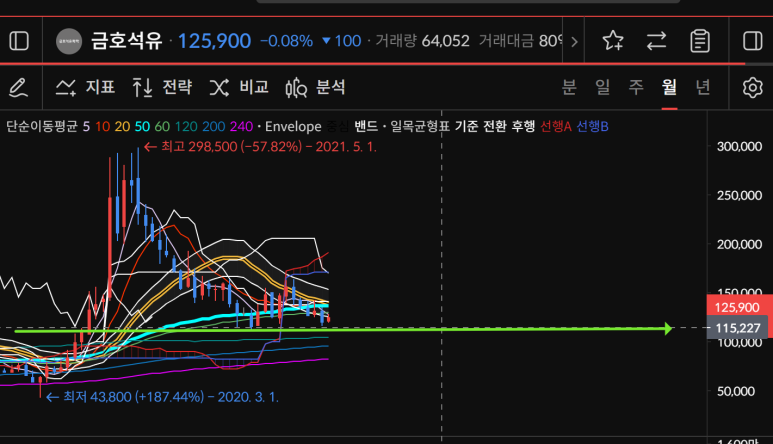The width and height of the screenshot is (773, 444).
Task: Toggle the 240 moving average line
Action: tap(242, 127)
